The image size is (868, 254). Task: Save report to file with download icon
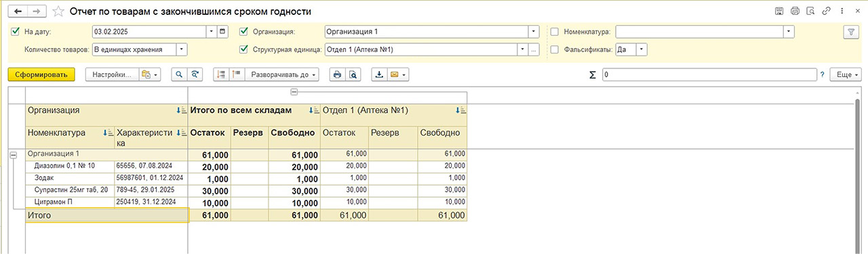(379, 75)
